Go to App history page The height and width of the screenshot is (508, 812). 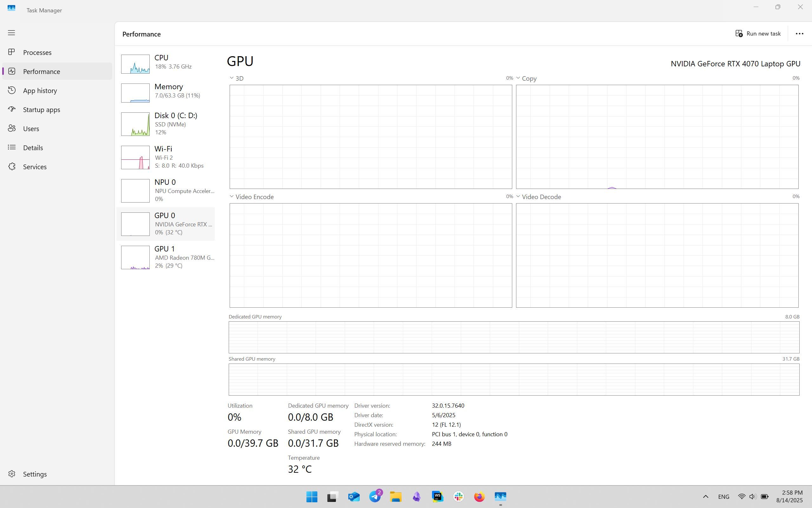click(x=57, y=90)
